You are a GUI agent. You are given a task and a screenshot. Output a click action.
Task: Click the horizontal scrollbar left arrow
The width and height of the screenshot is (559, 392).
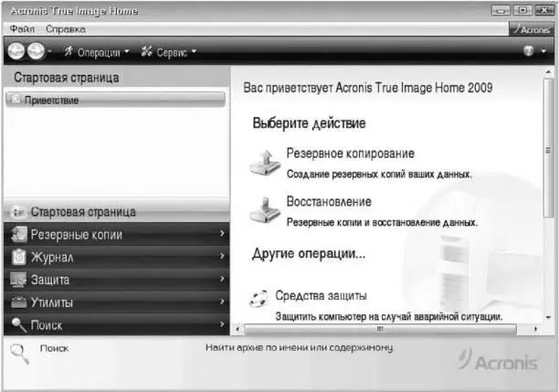[x=237, y=329]
